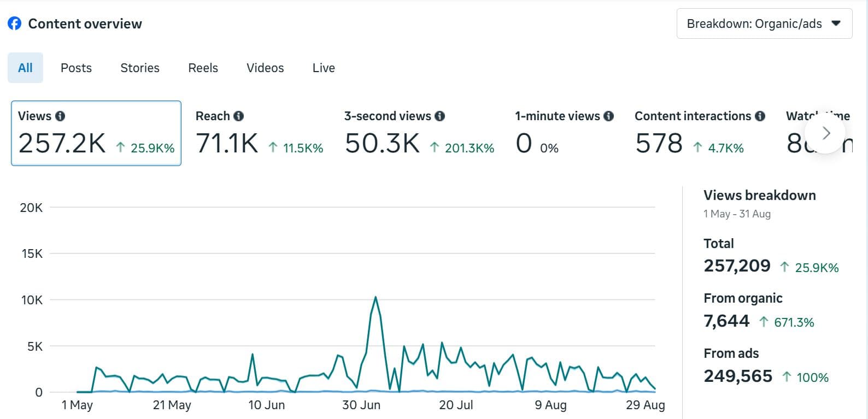This screenshot has height=419, width=868.
Task: Click info icon beside Views
Action: coord(60,116)
